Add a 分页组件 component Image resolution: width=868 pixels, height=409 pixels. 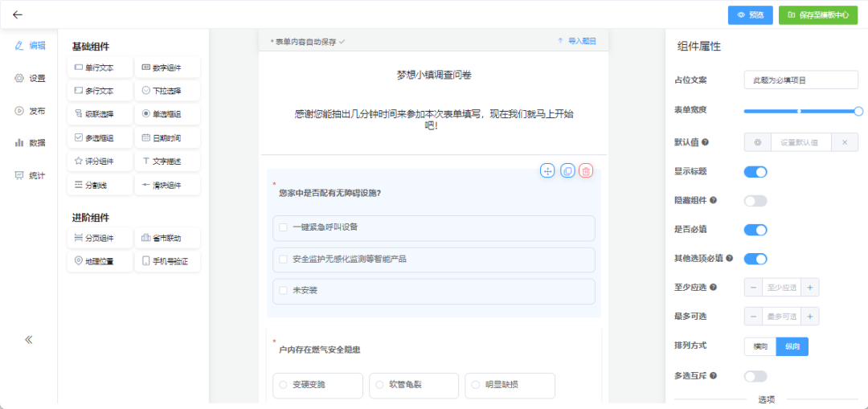tap(100, 238)
